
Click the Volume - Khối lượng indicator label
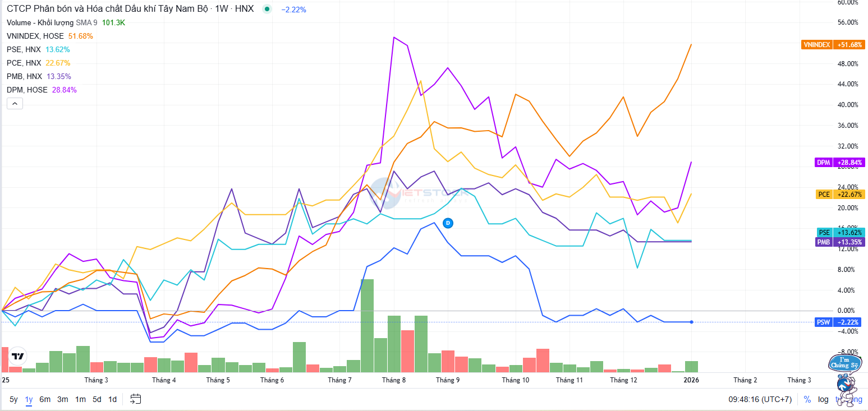coord(39,22)
